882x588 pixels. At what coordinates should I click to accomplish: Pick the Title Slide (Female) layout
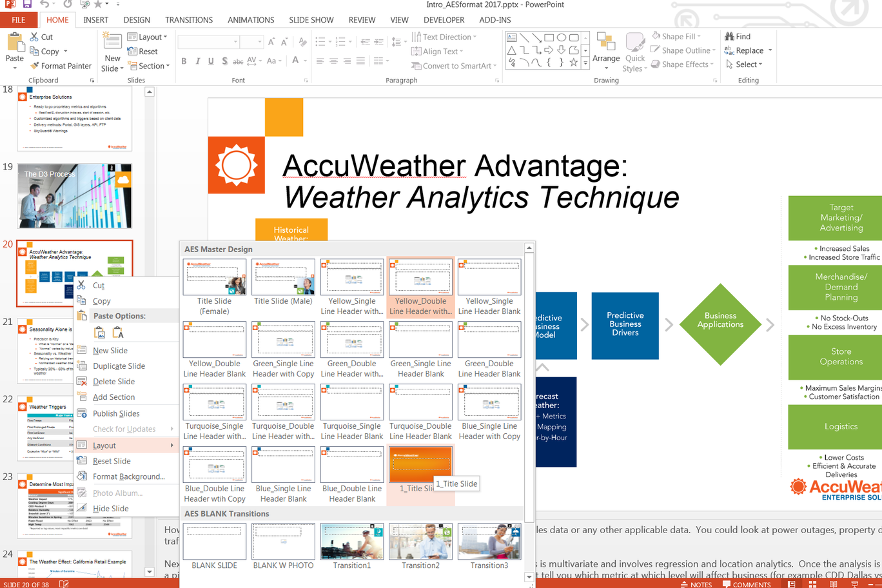(214, 287)
